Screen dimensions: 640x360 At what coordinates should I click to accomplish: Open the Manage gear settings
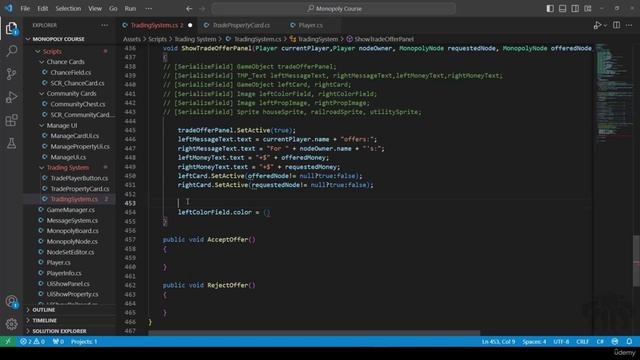[11, 324]
